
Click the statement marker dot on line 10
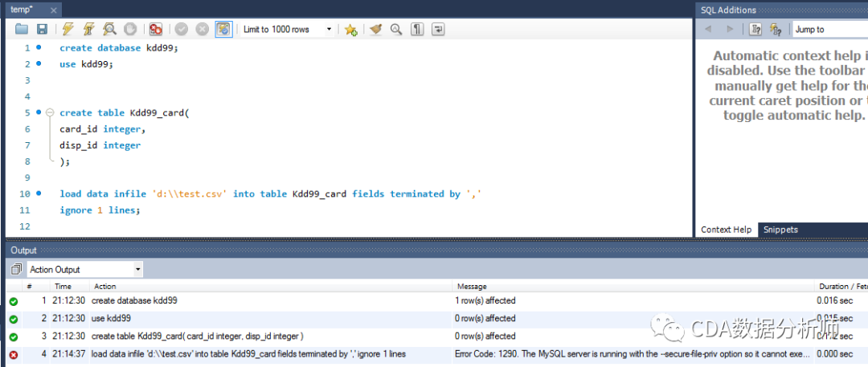pyautogui.click(x=39, y=194)
